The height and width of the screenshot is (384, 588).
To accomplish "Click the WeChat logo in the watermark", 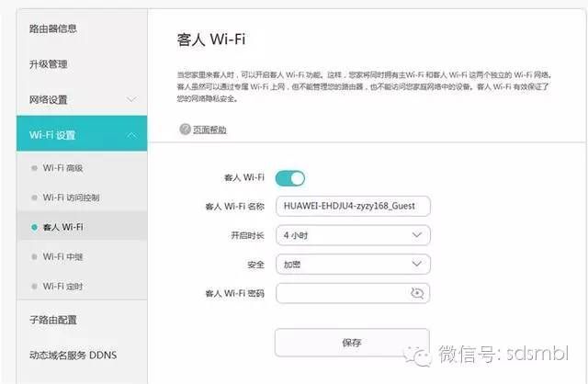I will [417, 356].
